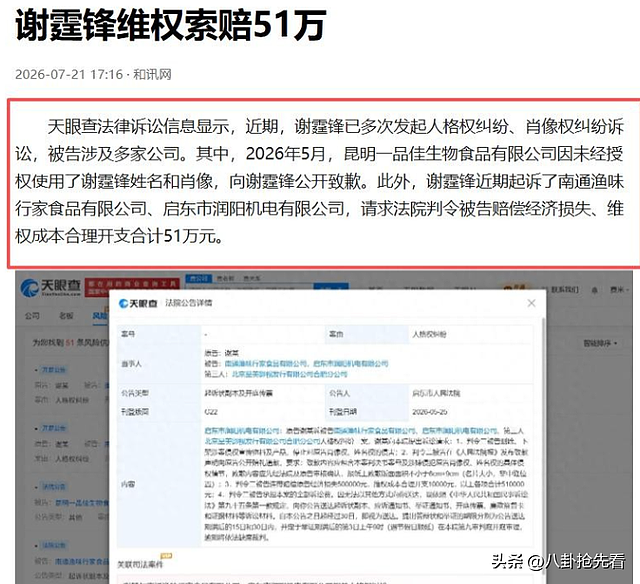Screen dimensions: 640x584
Task: Open the sort order dropdown at right
Action: (x=600, y=344)
